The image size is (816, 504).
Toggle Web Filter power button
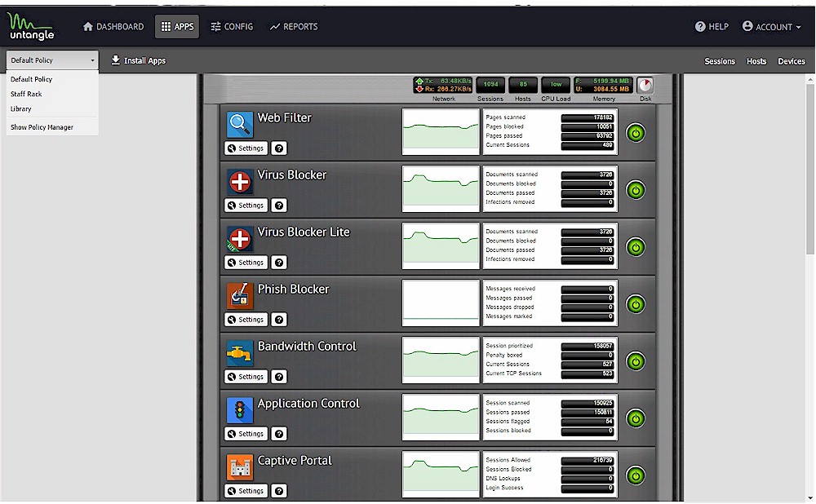coord(636,133)
